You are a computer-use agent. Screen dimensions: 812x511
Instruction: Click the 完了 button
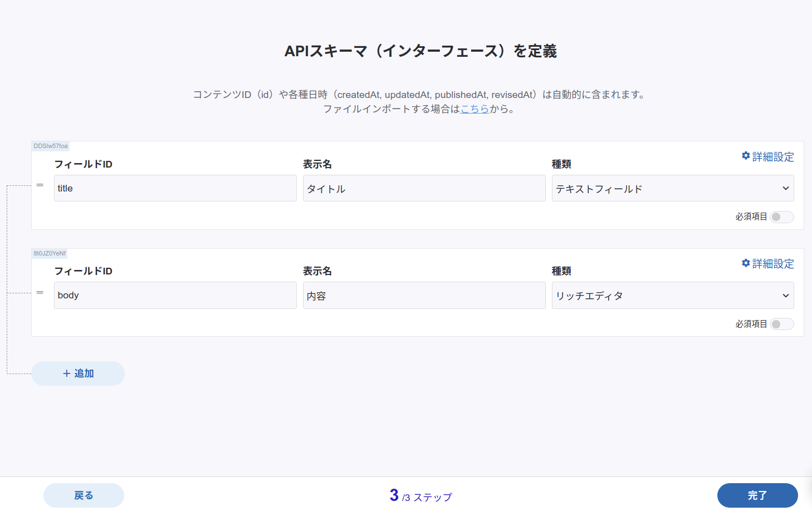[757, 495]
